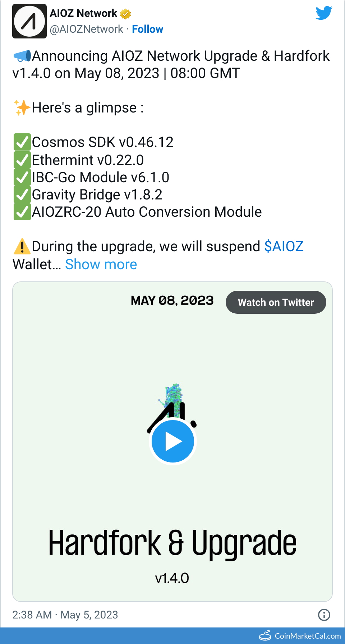Click the CoinMarketCal.com footer text
Viewport: 345px width, 644px height.
(308, 636)
